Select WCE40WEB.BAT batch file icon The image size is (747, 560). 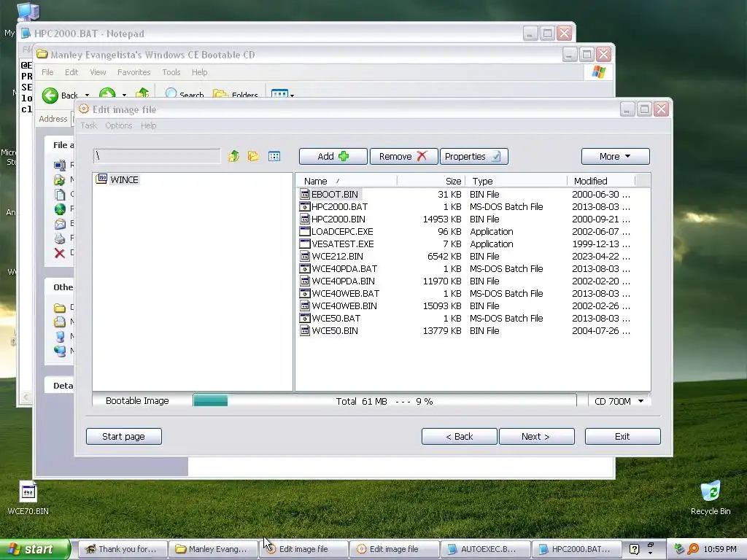click(305, 293)
